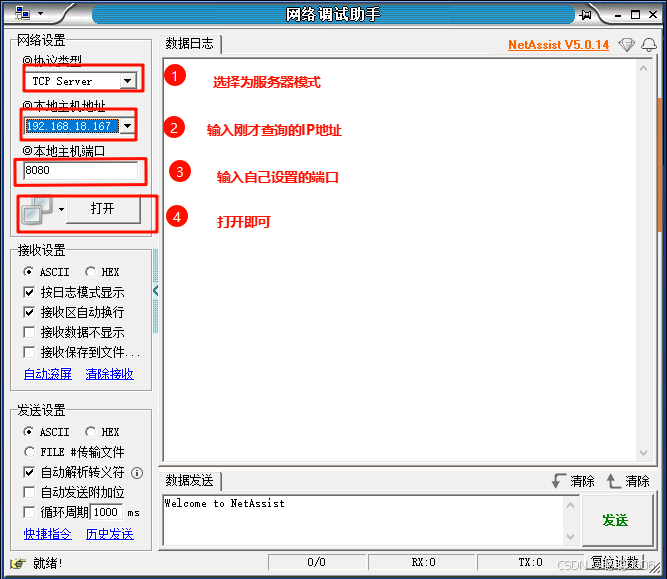This screenshot has width=667, height=579.
Task: Click the 打开 open button
Action: click(x=103, y=209)
